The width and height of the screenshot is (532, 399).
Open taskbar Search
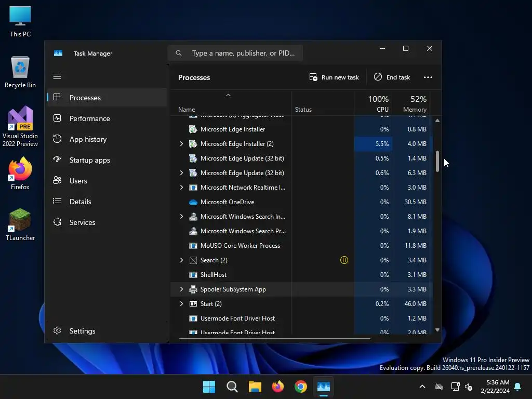click(232, 387)
